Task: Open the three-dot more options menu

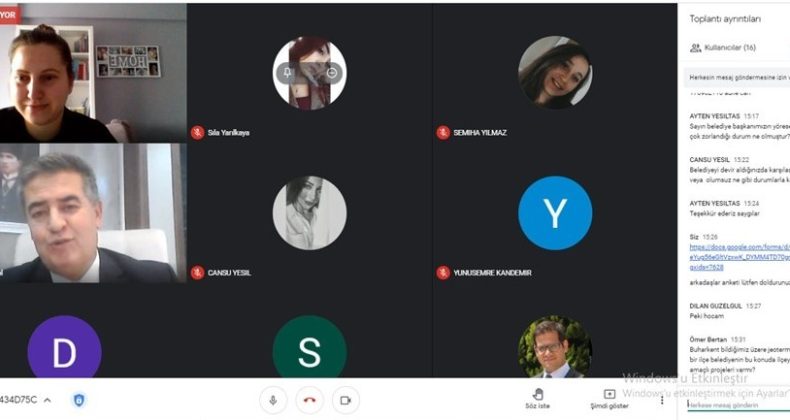Action: (x=662, y=400)
